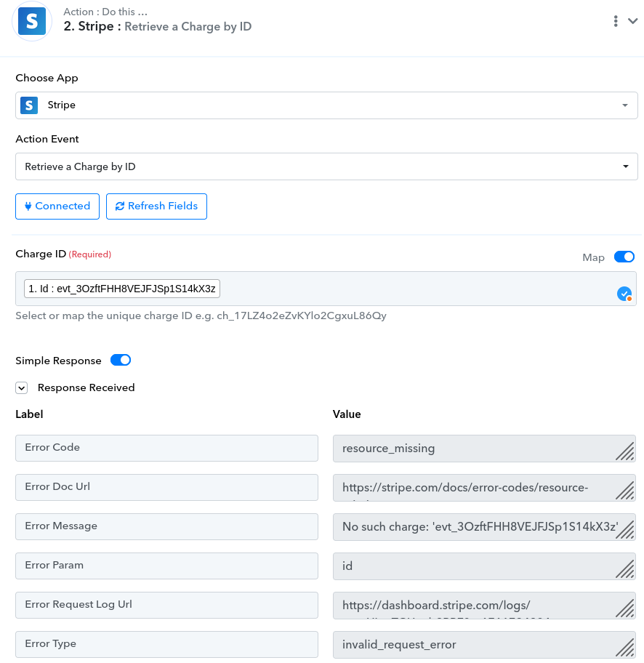
Task: Click the step title Retrieve a Charge by ID
Action: (x=188, y=27)
